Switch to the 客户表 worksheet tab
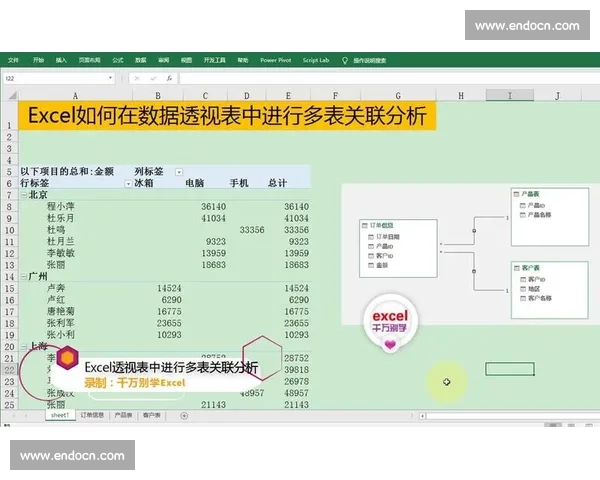 pyautogui.click(x=152, y=415)
